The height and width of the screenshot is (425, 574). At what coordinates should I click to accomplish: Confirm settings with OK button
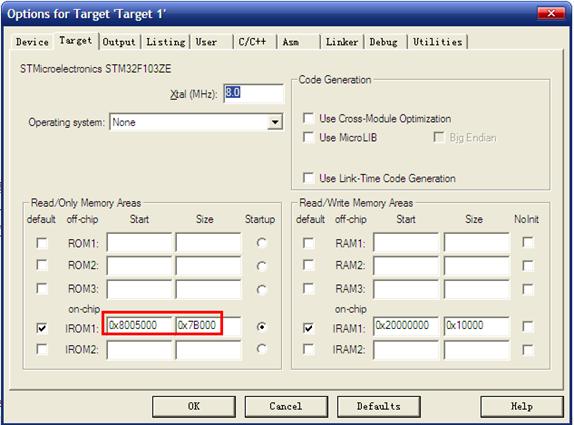pos(194,406)
